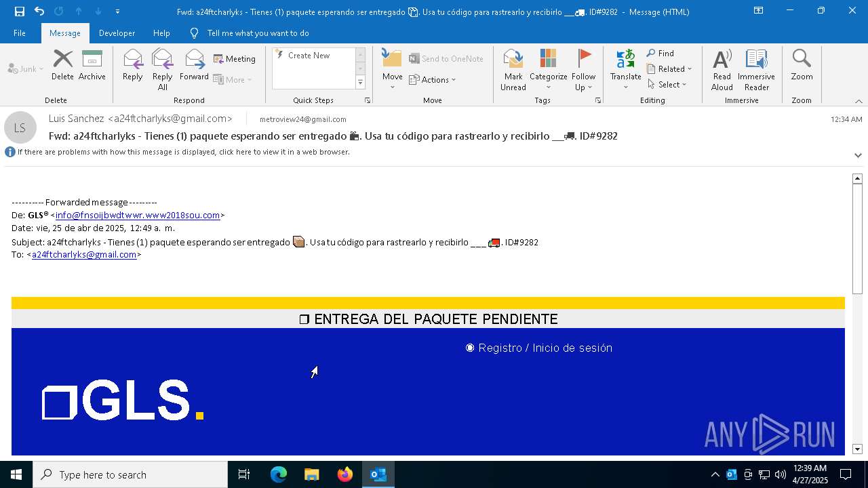Delete this email message
The image size is (868, 488).
point(62,66)
